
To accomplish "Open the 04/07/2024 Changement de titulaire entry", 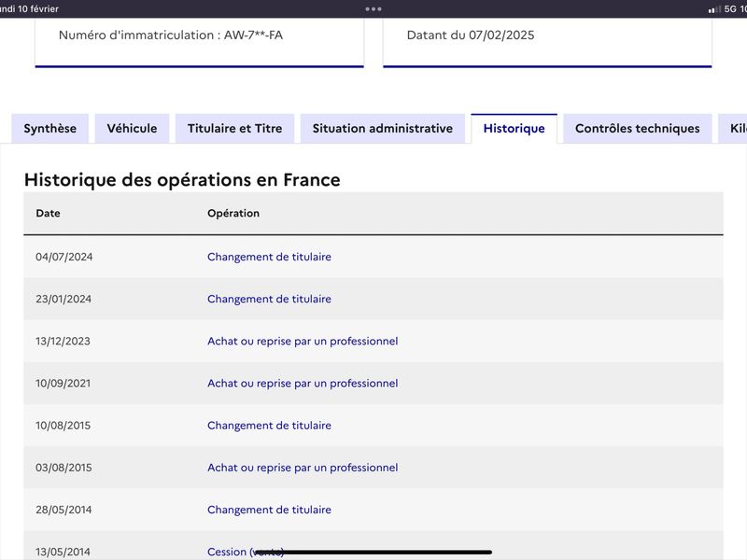I will click(x=269, y=257).
